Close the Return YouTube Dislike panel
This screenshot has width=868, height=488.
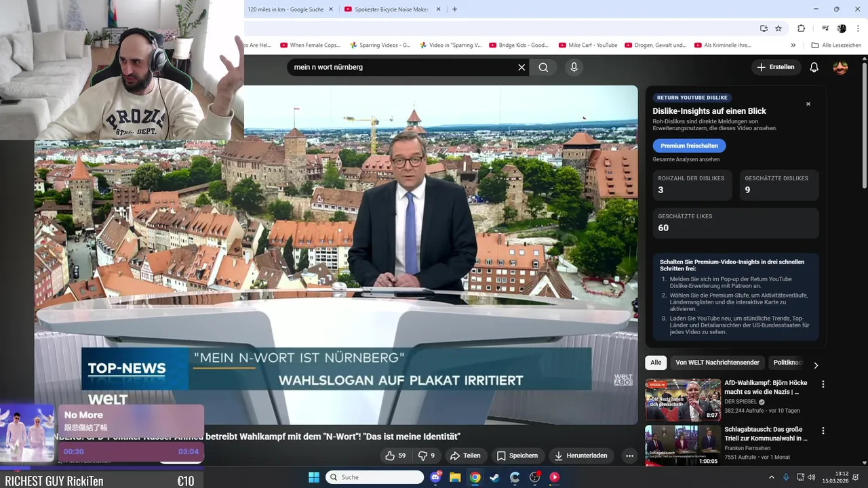(x=808, y=104)
